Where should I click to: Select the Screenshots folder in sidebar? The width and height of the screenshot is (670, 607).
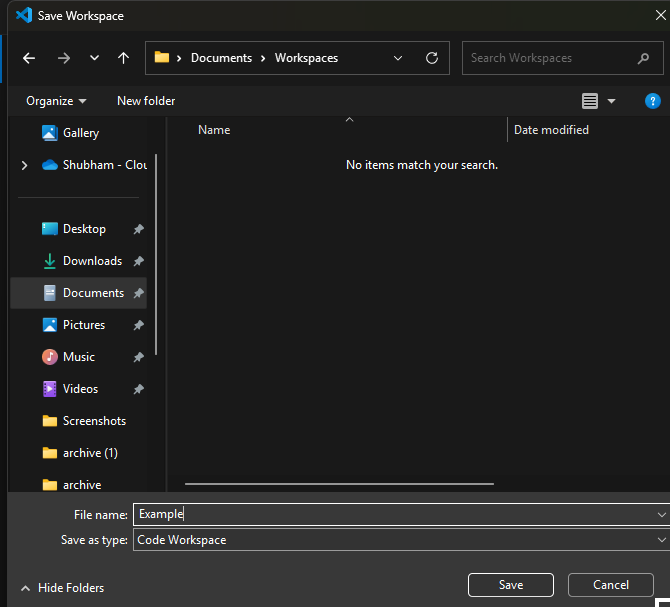(93, 421)
